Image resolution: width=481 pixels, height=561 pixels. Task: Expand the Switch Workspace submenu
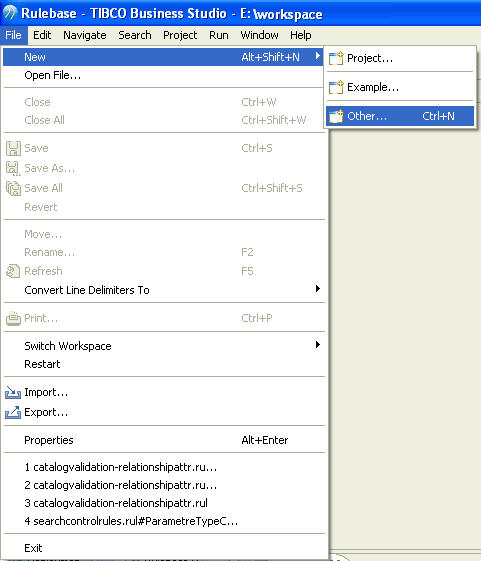click(317, 345)
